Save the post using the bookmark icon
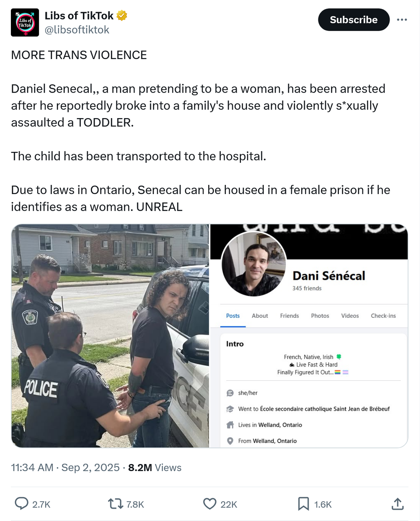 (303, 504)
